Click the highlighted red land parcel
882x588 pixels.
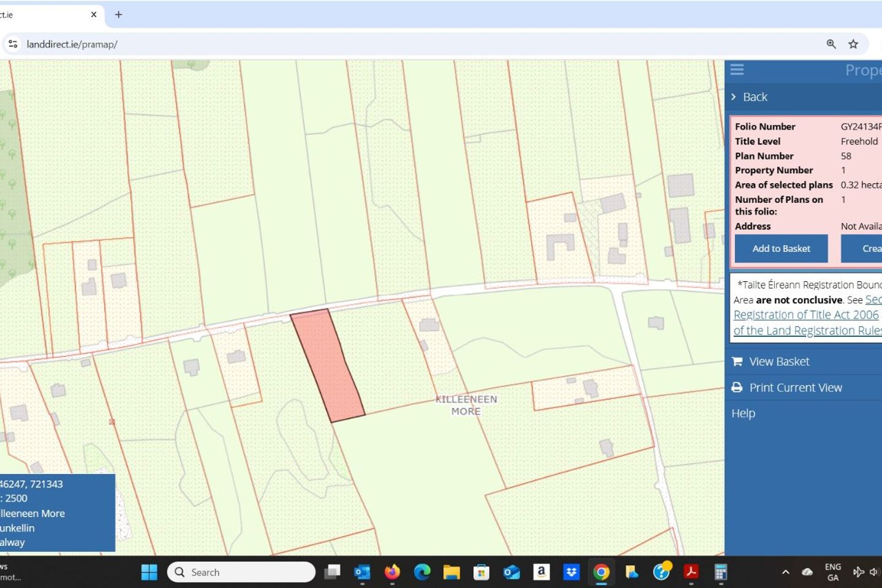pyautogui.click(x=328, y=365)
